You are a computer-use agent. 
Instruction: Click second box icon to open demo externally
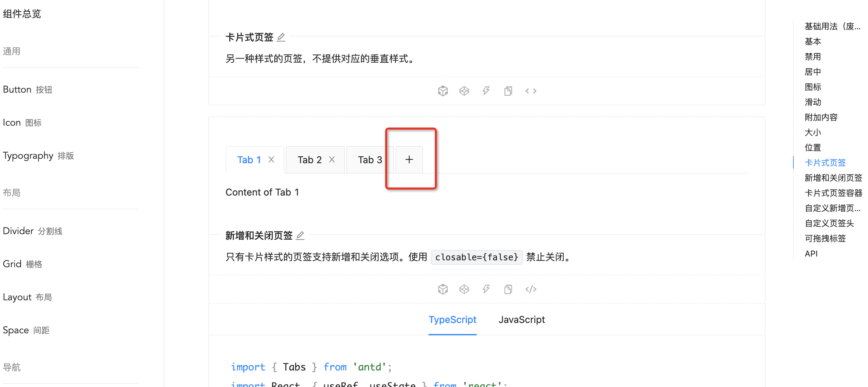[x=464, y=91]
